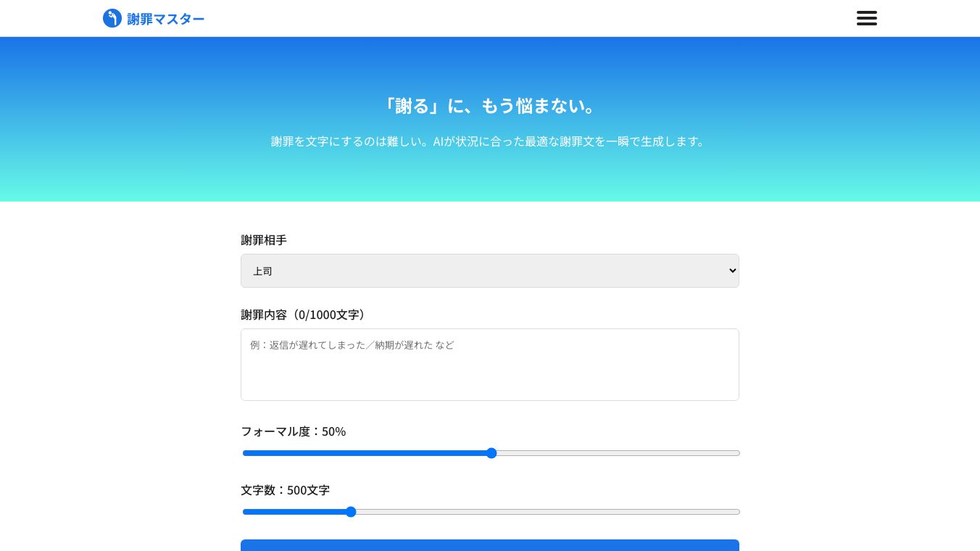Viewport: 980px width, 551px height.
Task: Focus the 謝罪内容 text area
Action: tap(489, 364)
